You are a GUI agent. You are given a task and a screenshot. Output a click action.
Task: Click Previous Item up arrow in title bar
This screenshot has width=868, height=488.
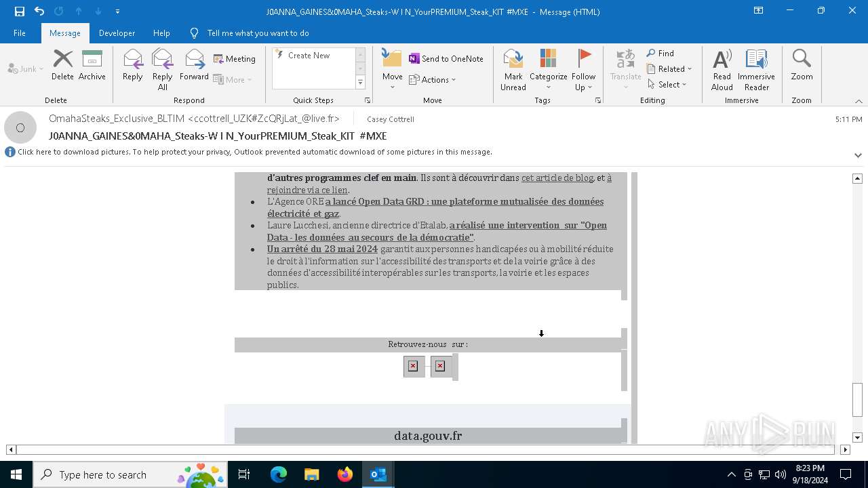[x=79, y=12]
